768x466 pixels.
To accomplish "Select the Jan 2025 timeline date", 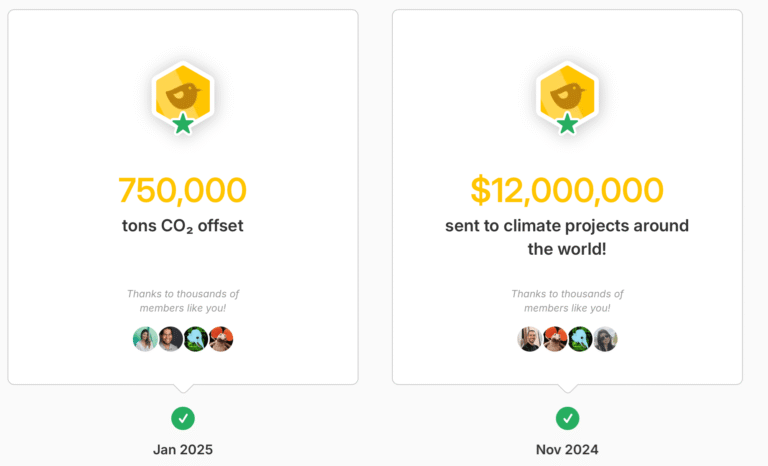I will coord(183,450).
